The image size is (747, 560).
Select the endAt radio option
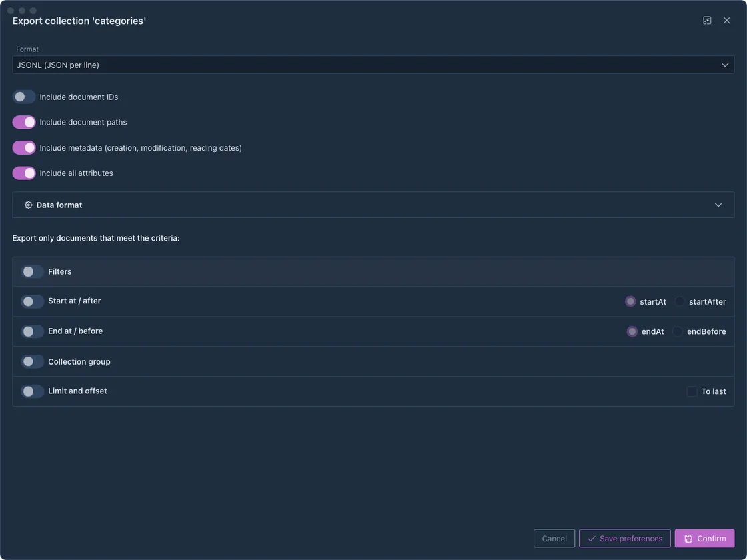(632, 331)
